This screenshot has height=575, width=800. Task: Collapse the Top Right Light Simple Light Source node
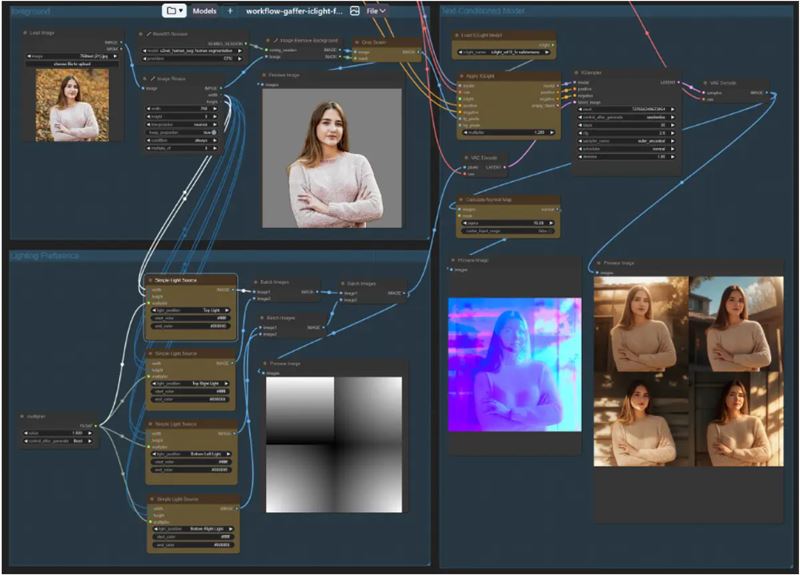tap(151, 353)
